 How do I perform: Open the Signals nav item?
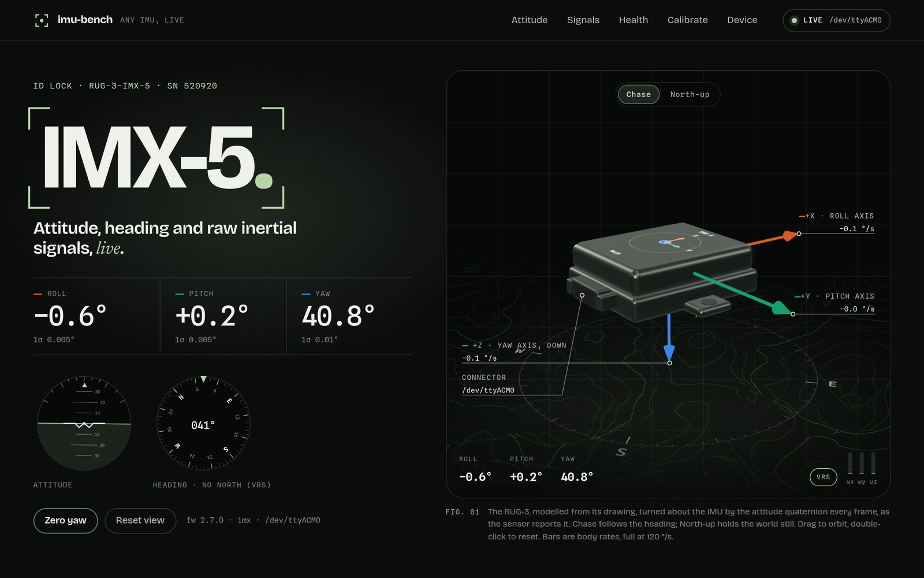(583, 20)
